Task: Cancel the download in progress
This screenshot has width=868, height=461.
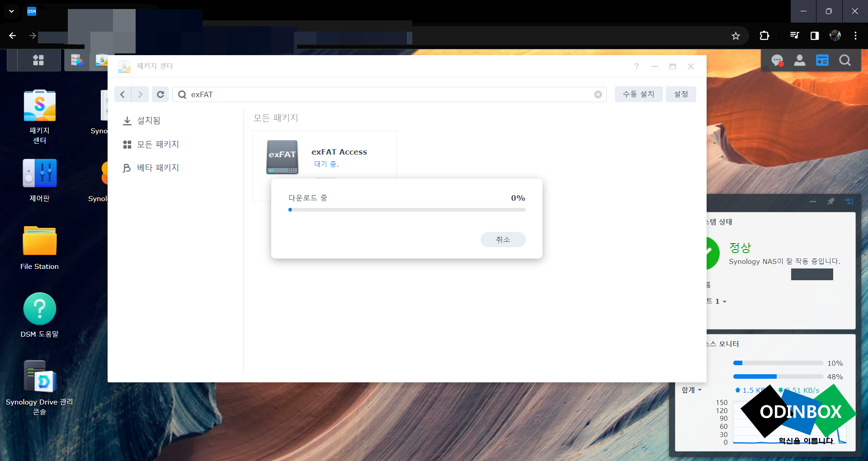Action: pos(503,240)
